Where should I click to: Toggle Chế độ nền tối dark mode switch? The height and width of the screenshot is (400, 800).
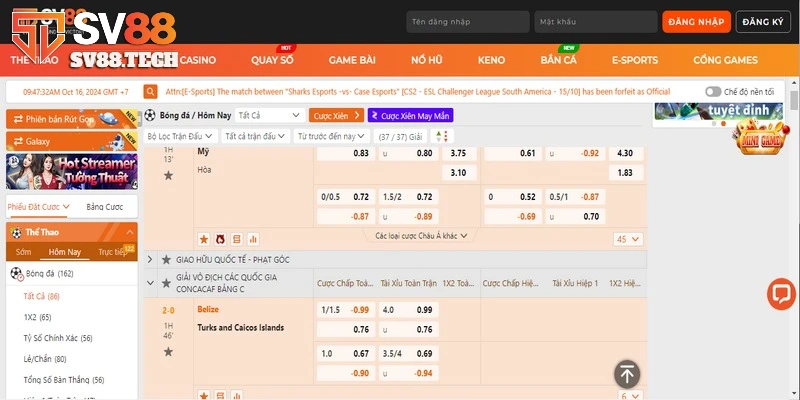coord(713,91)
